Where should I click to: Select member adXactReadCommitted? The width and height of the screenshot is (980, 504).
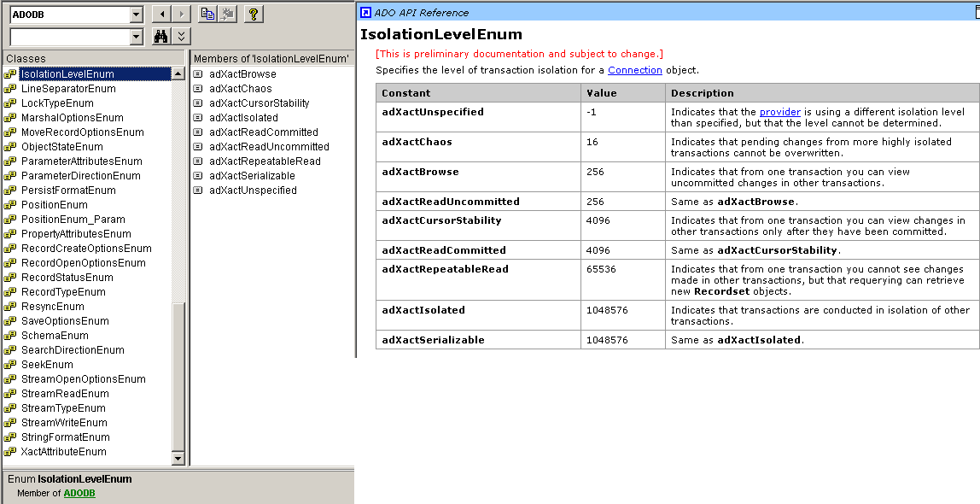264,132
